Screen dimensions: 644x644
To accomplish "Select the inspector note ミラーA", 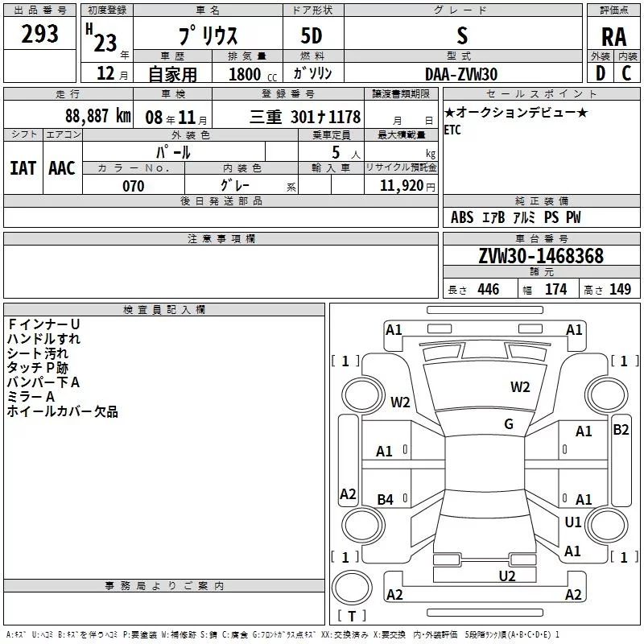I will 31,397.
